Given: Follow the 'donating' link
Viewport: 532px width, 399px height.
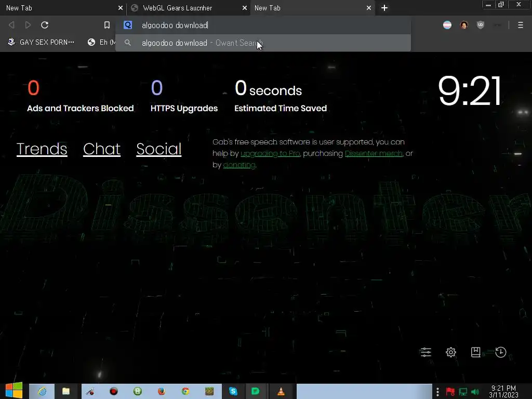Looking at the screenshot, I should [239, 165].
